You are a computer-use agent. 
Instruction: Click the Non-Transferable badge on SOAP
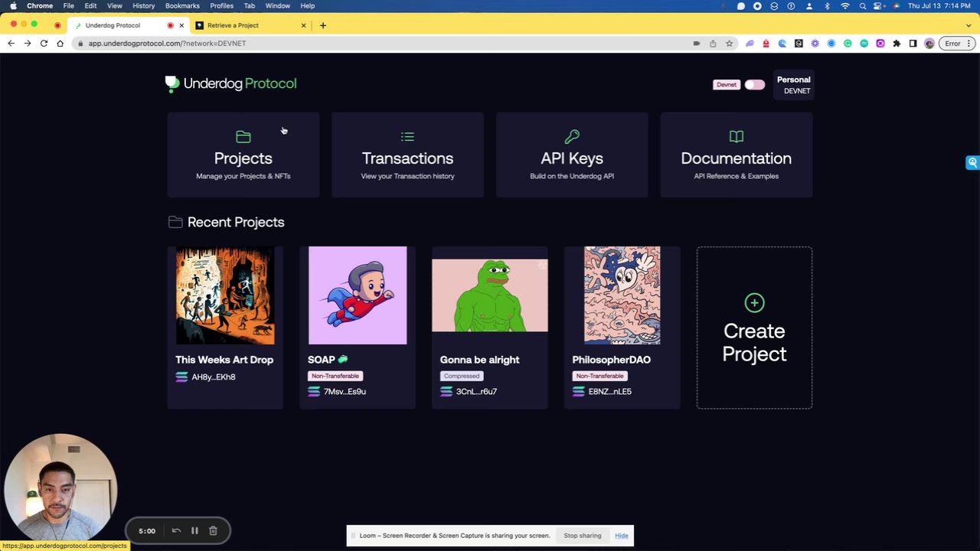pos(335,376)
